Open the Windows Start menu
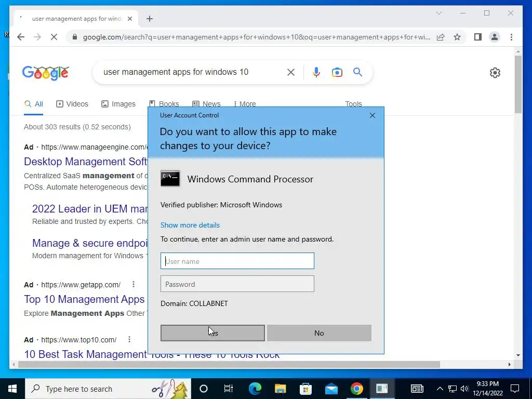The height and width of the screenshot is (399, 532). click(x=12, y=389)
